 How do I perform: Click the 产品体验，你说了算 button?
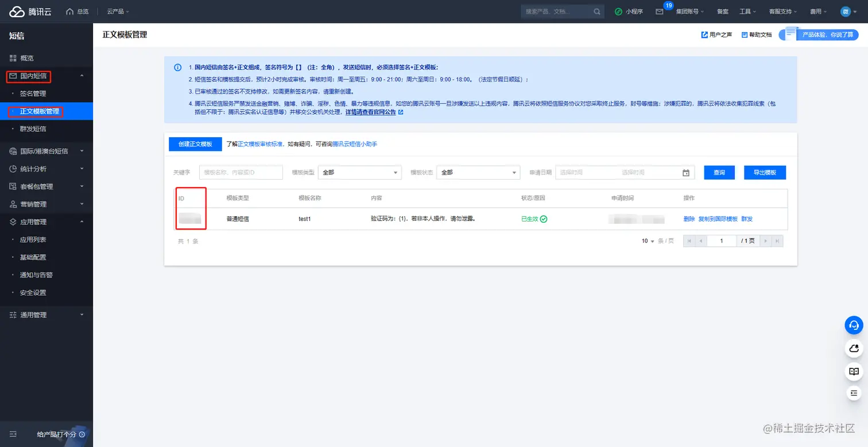819,35
